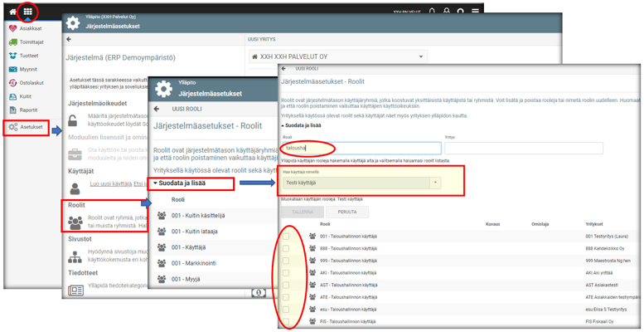Click the Asetukset gears icon

12,127
